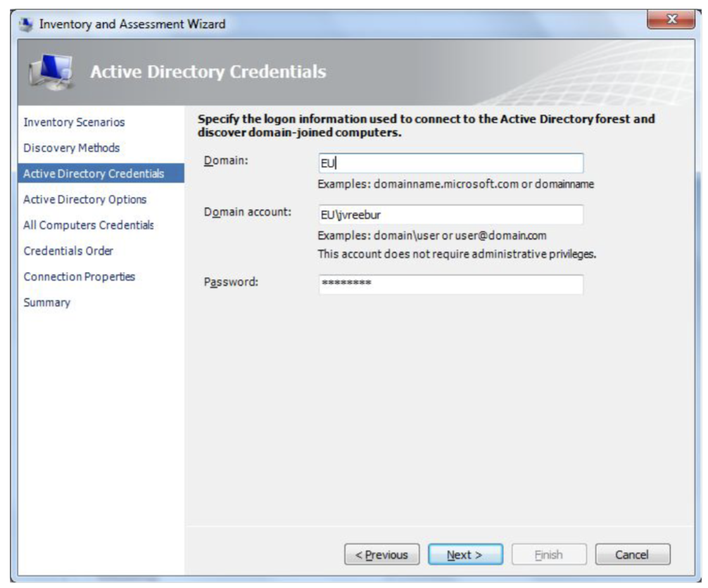
Task: Click the Active Directory Credentials heading
Action: pyautogui.click(x=208, y=72)
